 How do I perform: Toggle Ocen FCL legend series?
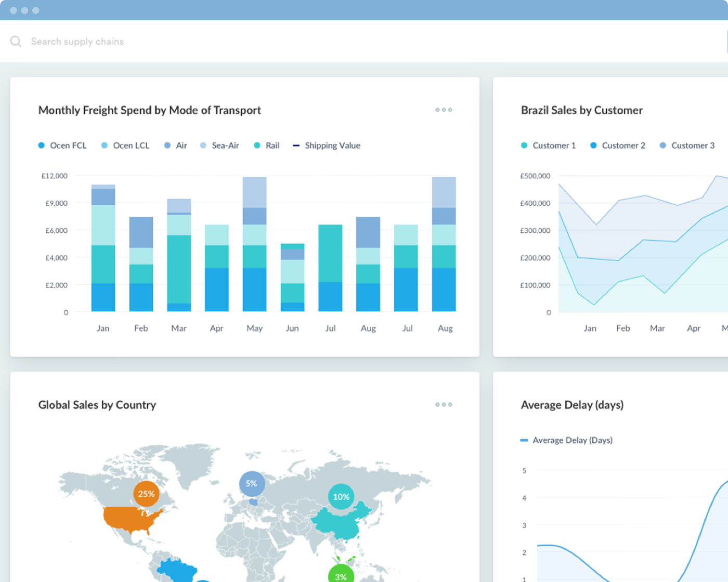[x=62, y=145]
